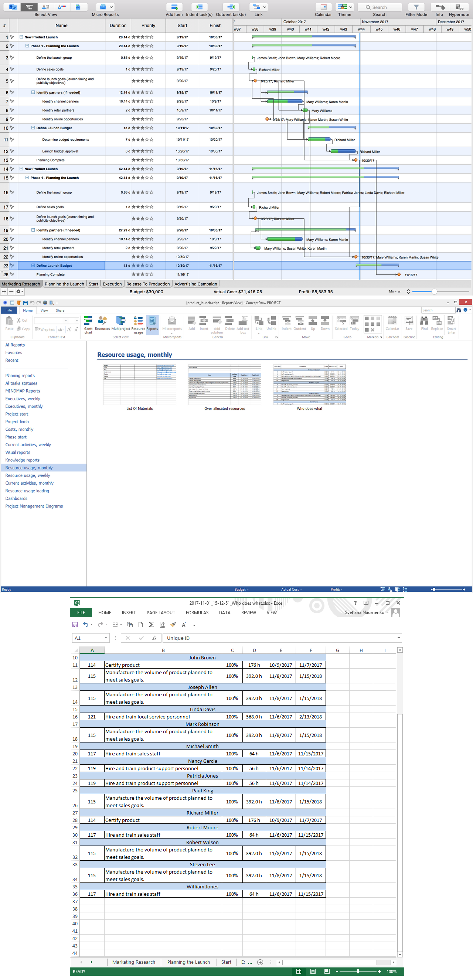Viewport: 473px width, 980px height.
Task: Click the gear settings icon below Gantt
Action: tap(19, 291)
